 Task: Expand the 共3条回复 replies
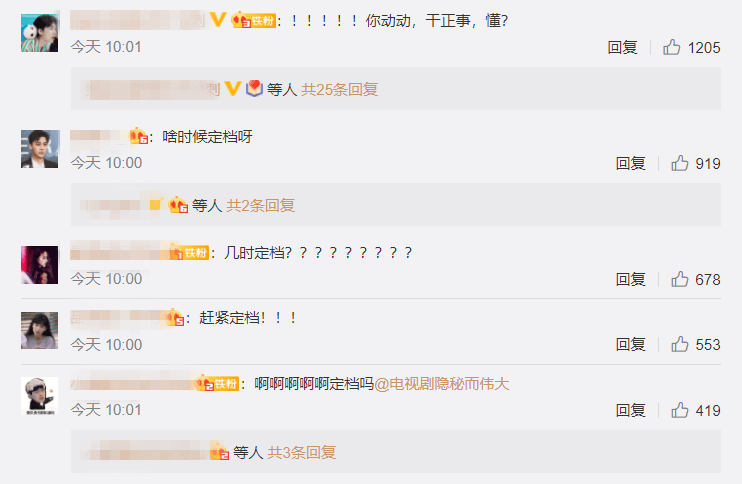pyautogui.click(x=301, y=452)
